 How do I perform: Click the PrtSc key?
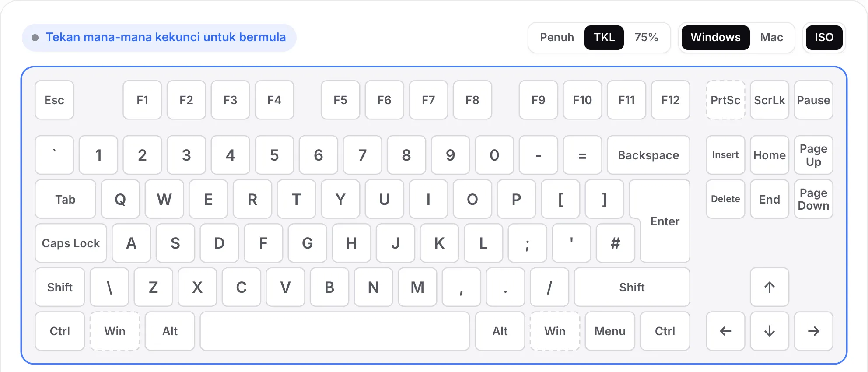725,100
